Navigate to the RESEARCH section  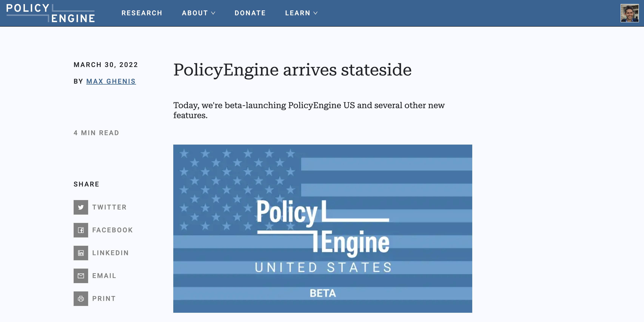coord(142,13)
